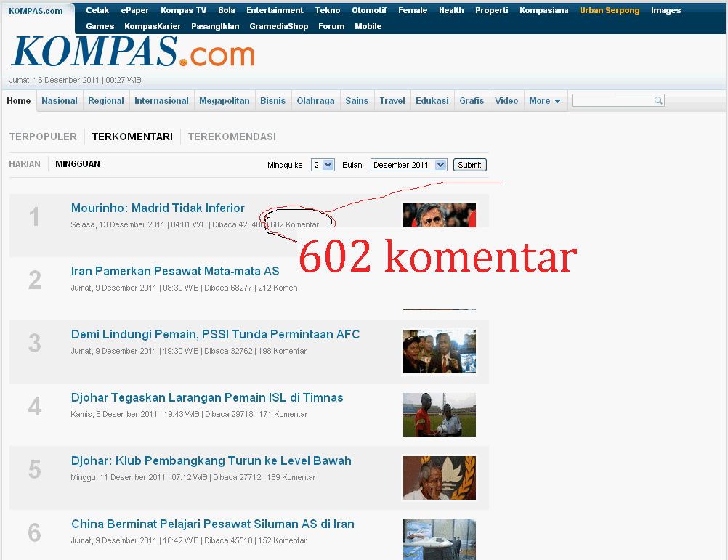This screenshot has height=560, width=728.
Task: Select the HARIAN filter tab
Action: (25, 163)
